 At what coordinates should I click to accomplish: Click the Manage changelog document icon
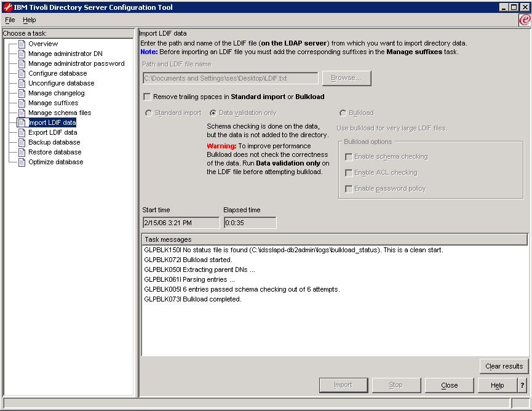[x=22, y=93]
